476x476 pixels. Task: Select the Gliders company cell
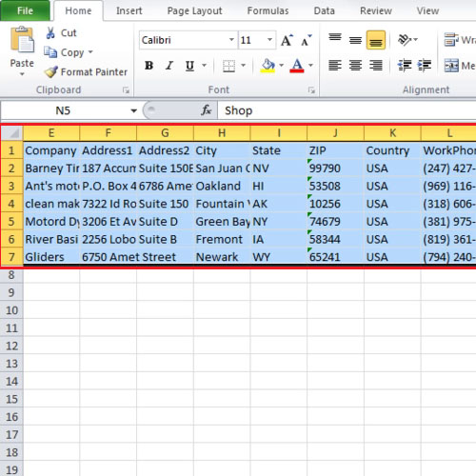click(x=51, y=257)
